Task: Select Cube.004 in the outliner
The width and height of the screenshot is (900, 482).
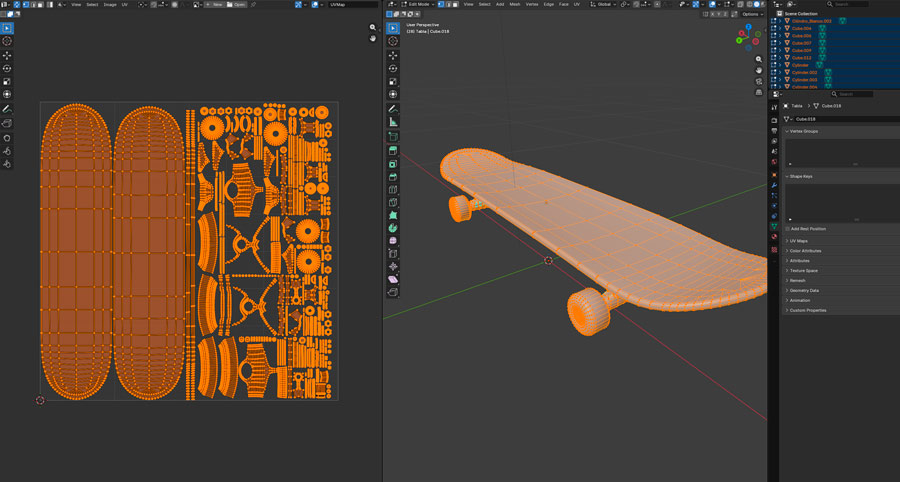Action: pos(802,28)
